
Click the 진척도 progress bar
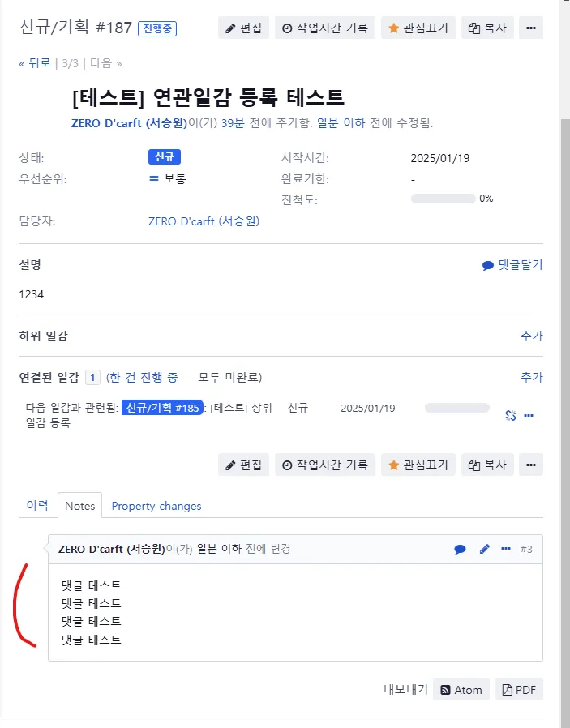pyautogui.click(x=443, y=199)
